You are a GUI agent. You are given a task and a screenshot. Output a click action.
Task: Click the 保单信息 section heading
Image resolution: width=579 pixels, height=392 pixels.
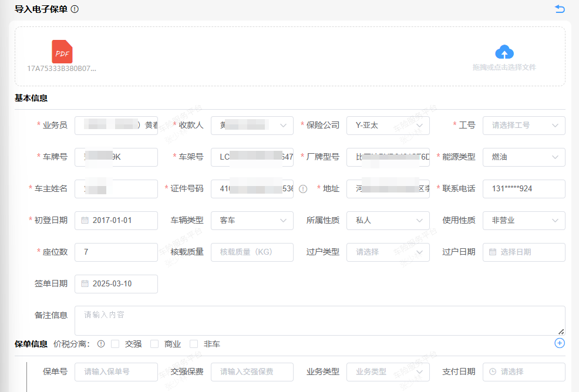pos(31,344)
